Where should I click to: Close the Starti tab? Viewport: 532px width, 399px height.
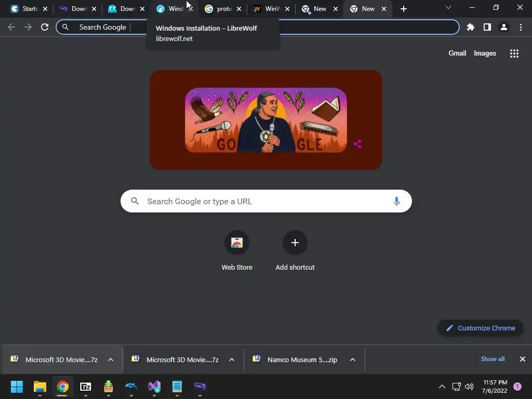point(45,9)
